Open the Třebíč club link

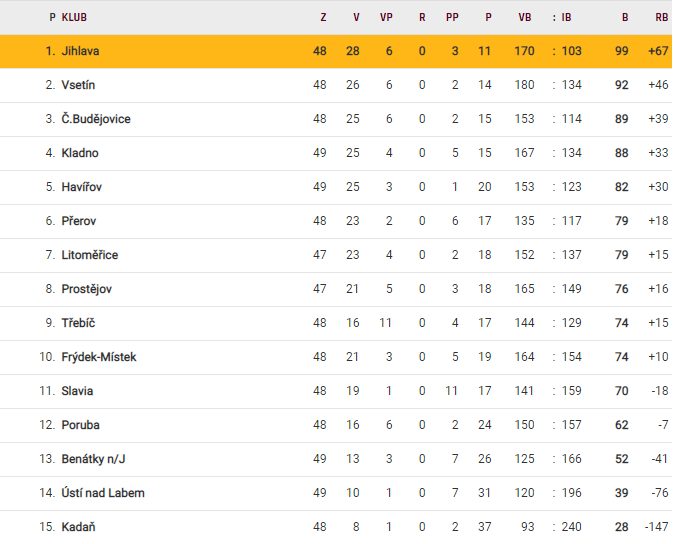78,323
